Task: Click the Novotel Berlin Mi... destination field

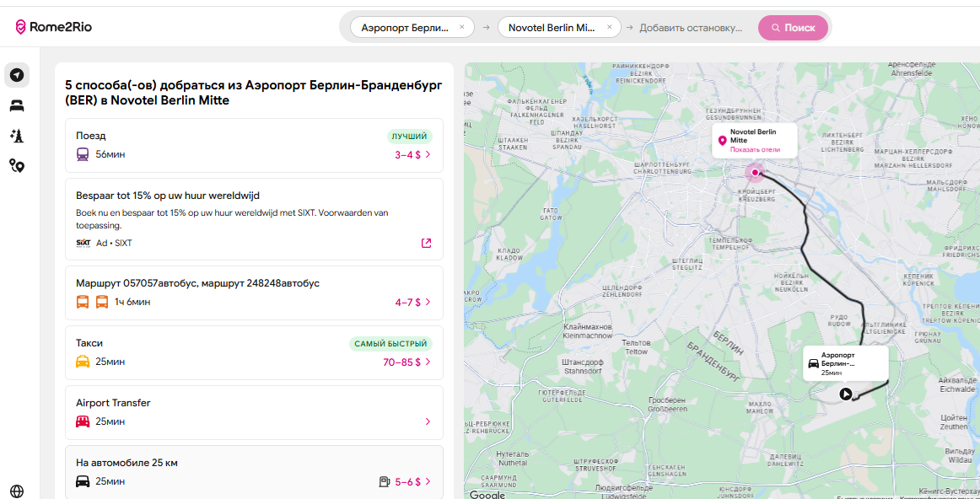Action: click(552, 28)
